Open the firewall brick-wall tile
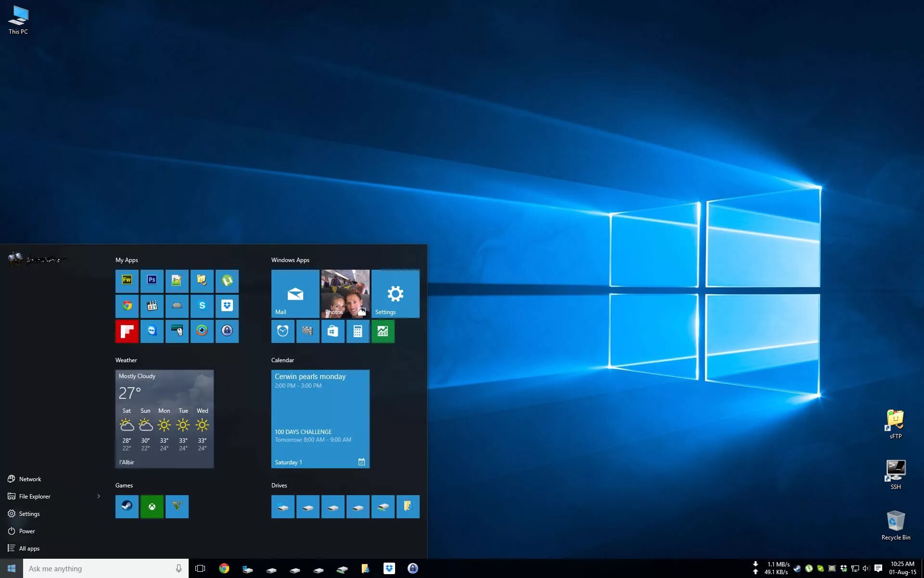Screen dimensions: 924x578 click(x=308, y=331)
